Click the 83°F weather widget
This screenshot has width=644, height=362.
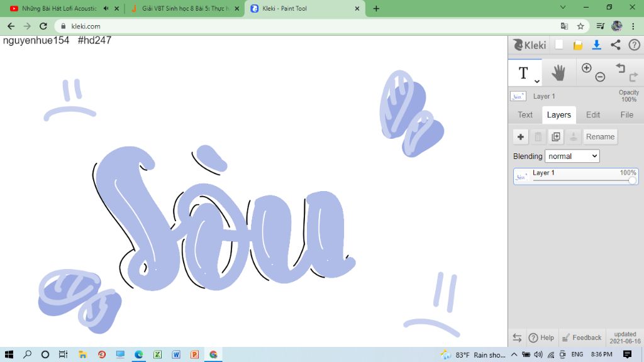coord(473,354)
